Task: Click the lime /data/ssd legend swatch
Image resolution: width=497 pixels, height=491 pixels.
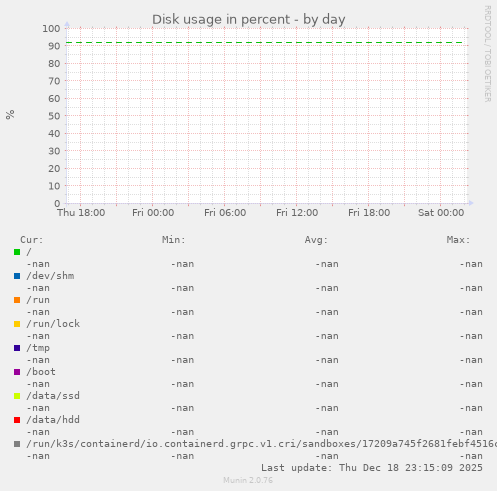Action: click(17, 396)
